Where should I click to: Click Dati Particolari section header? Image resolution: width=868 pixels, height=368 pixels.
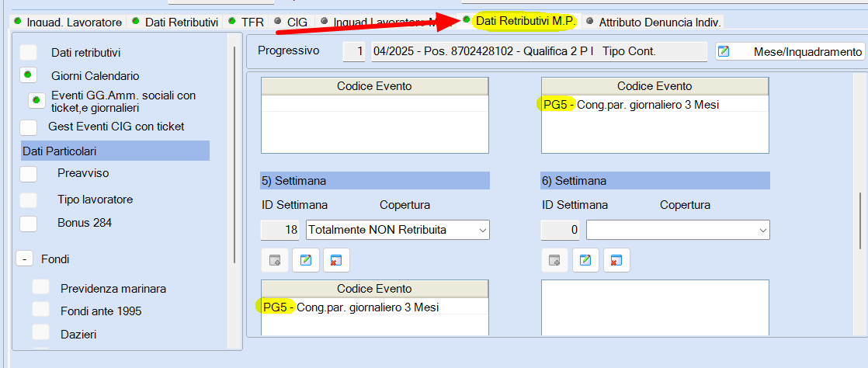[115, 151]
